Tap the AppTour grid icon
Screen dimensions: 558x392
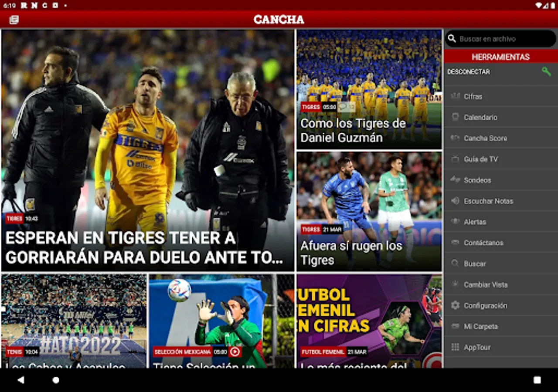click(x=455, y=347)
